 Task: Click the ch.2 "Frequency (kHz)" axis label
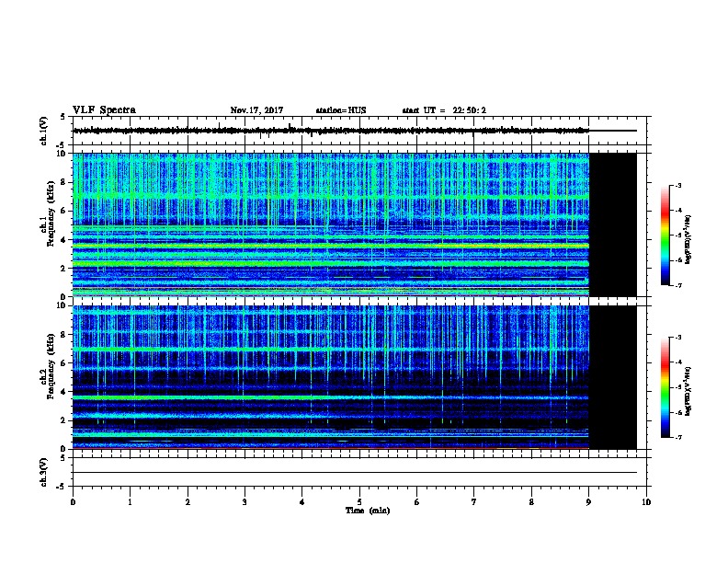click(51, 366)
